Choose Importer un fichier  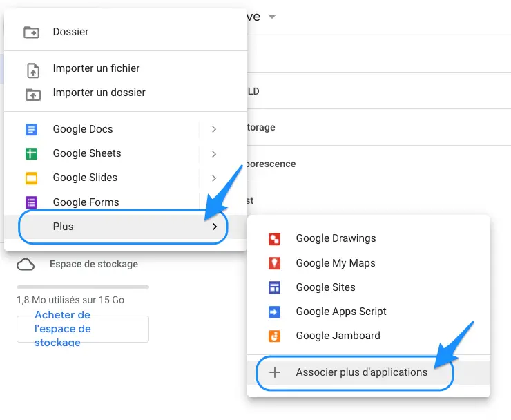tap(126, 68)
